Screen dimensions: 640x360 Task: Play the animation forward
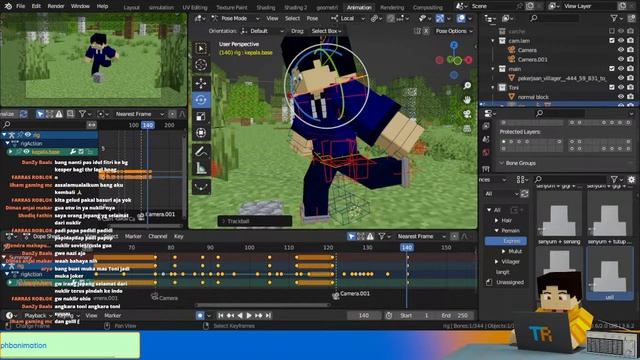[249, 316]
